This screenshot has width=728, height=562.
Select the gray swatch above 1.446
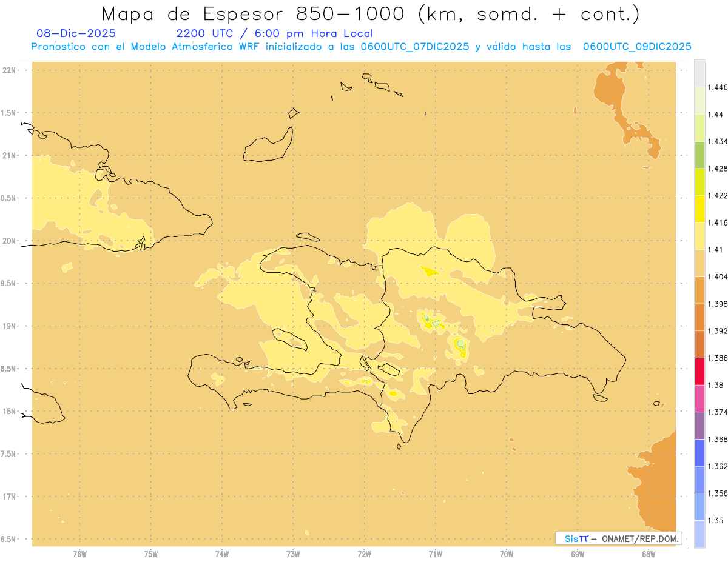tap(699, 73)
